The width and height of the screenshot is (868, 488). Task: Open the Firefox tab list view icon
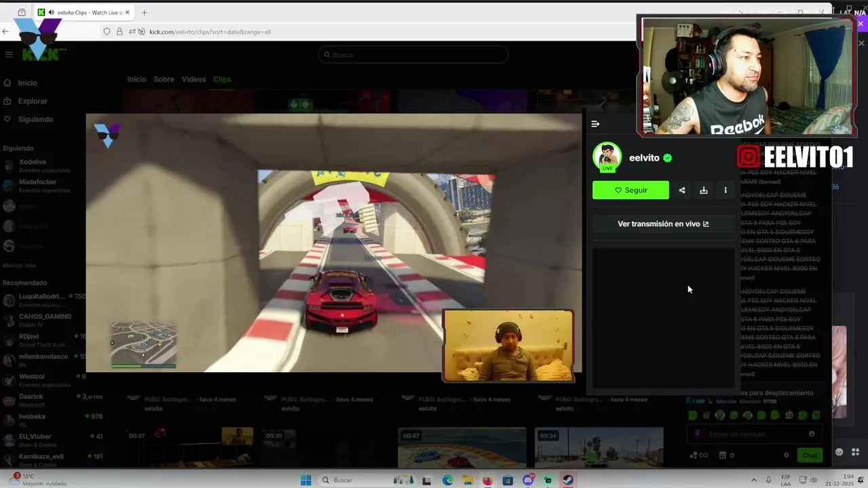tap(22, 12)
